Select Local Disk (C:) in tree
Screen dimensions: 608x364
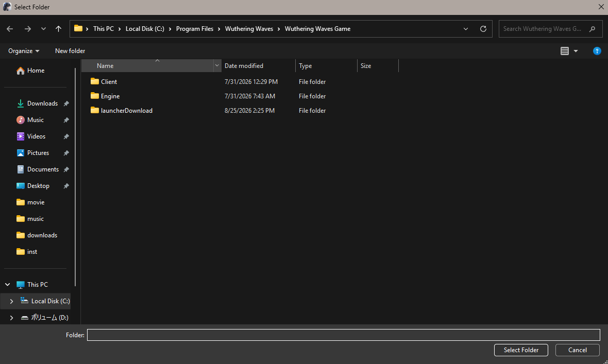(45, 301)
